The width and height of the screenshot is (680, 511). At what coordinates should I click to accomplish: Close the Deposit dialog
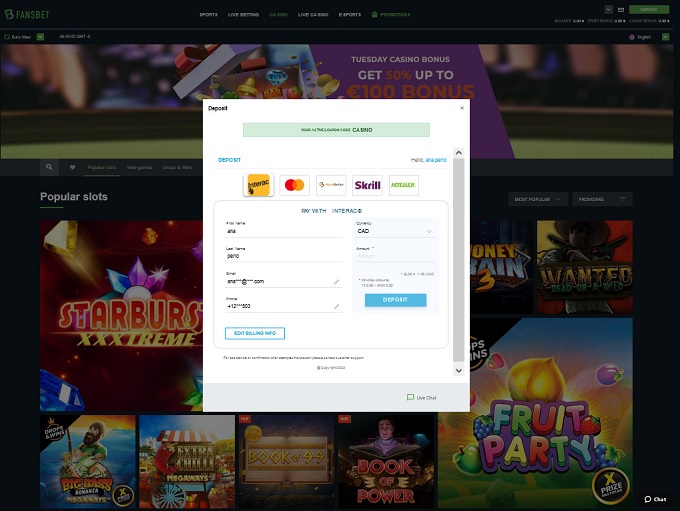click(461, 107)
